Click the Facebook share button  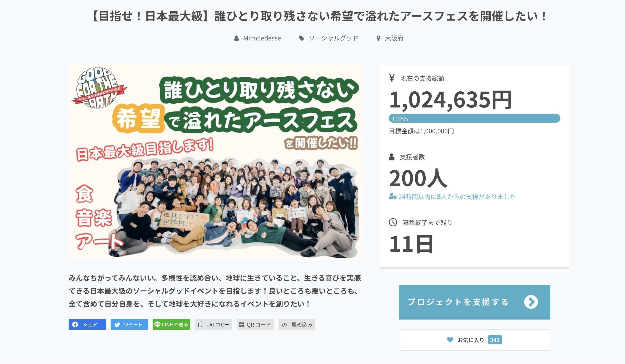click(x=87, y=324)
